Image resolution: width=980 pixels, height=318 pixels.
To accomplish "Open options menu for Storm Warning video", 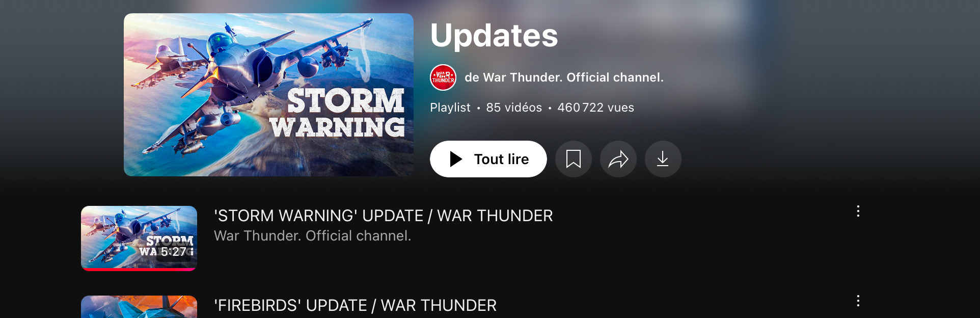I will pos(858,211).
